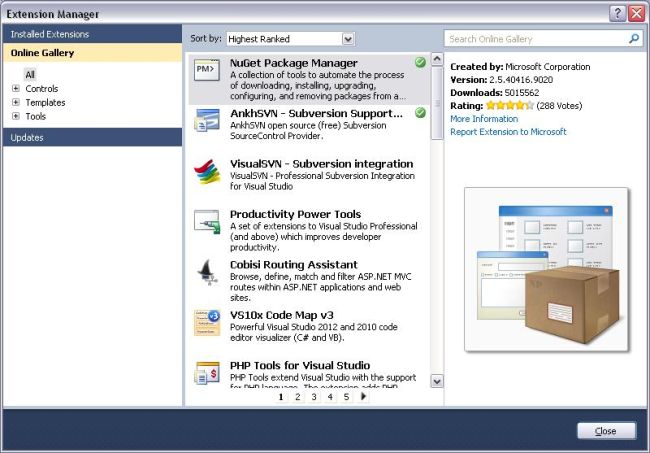Image resolution: width=650 pixels, height=453 pixels.
Task: Click Report Extension to Microsoft link
Action: (508, 132)
